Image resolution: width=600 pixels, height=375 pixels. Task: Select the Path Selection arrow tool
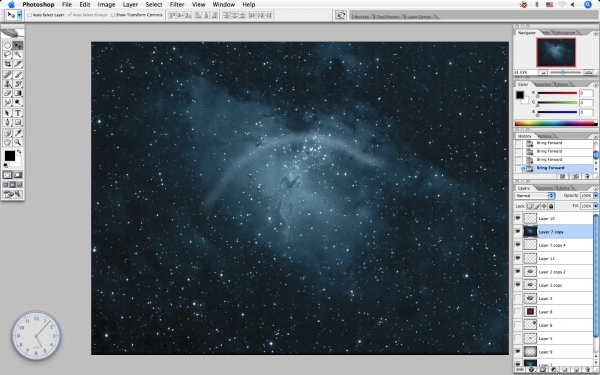(x=7, y=113)
